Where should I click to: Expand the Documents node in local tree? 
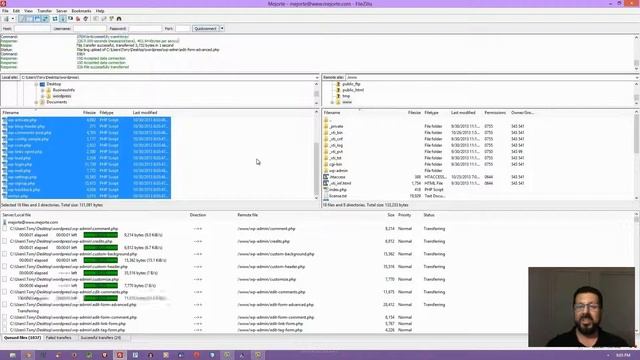point(36,102)
